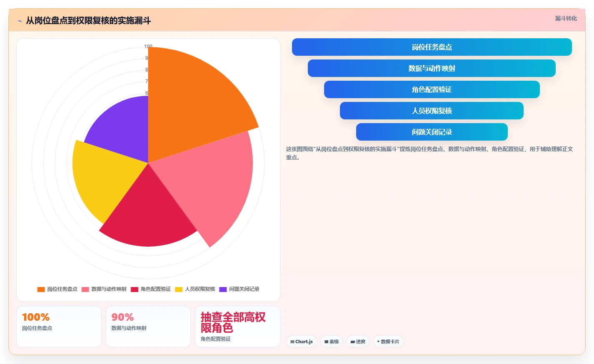The image size is (594, 364).
Task: Click the 数据与动作映射 funnel bar
Action: [x=432, y=68]
